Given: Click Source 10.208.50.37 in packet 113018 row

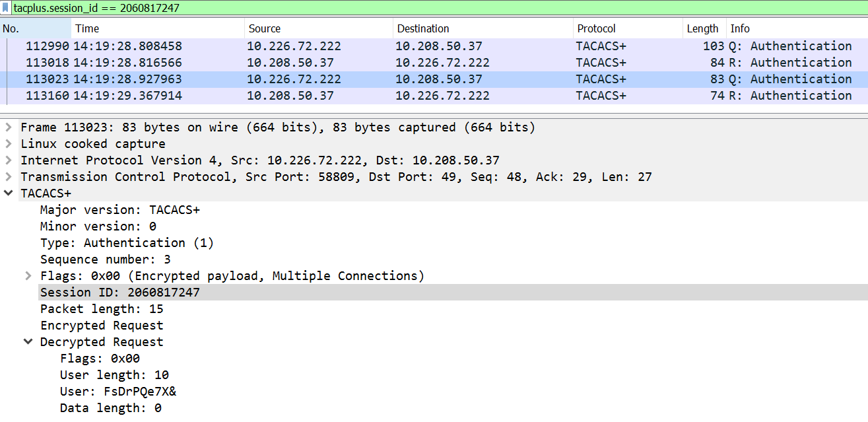Looking at the screenshot, I should [290, 63].
